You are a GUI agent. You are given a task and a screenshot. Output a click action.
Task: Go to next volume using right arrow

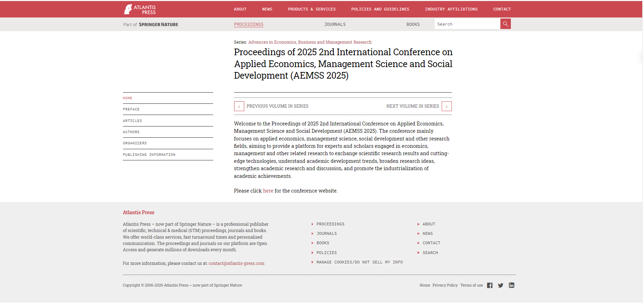(x=447, y=106)
